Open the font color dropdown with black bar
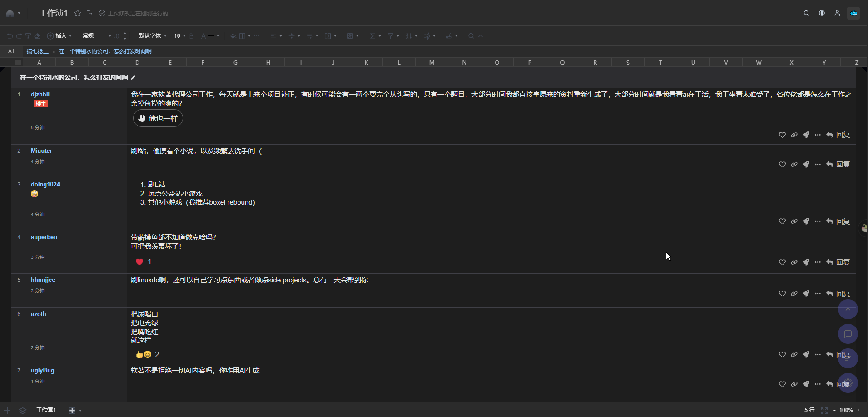868x417 pixels. [210, 36]
